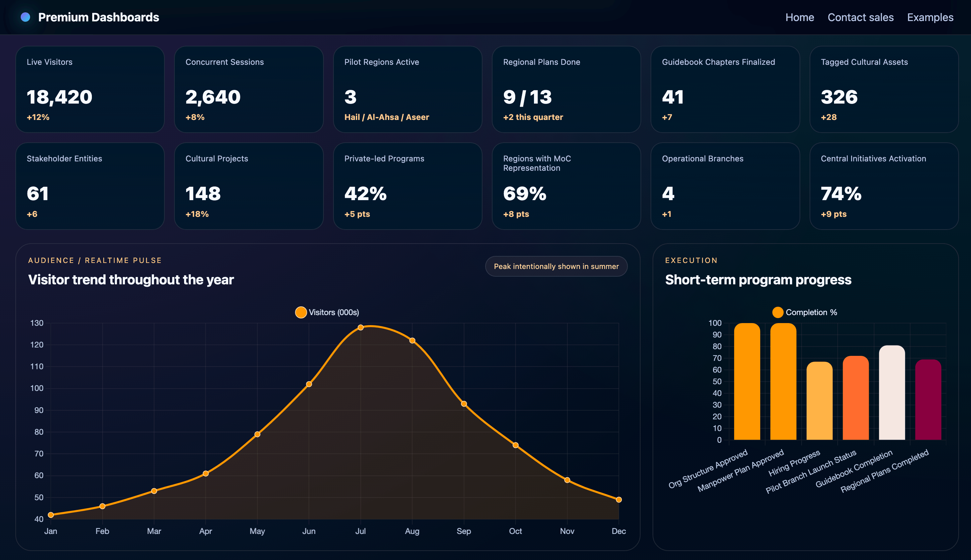Click the 'AUDIENCE / REALTIME PULSE' caption
Image resolution: width=971 pixels, height=560 pixels.
coord(95,260)
